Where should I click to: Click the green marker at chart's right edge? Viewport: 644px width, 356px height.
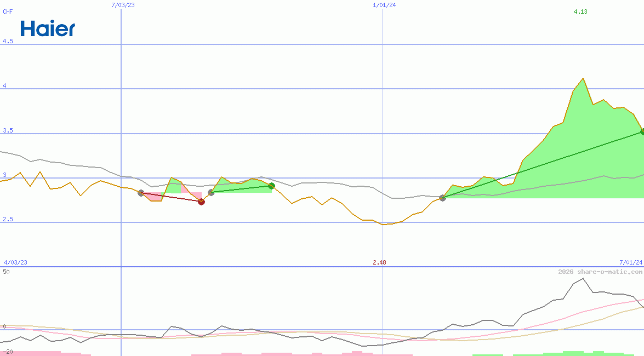642,132
